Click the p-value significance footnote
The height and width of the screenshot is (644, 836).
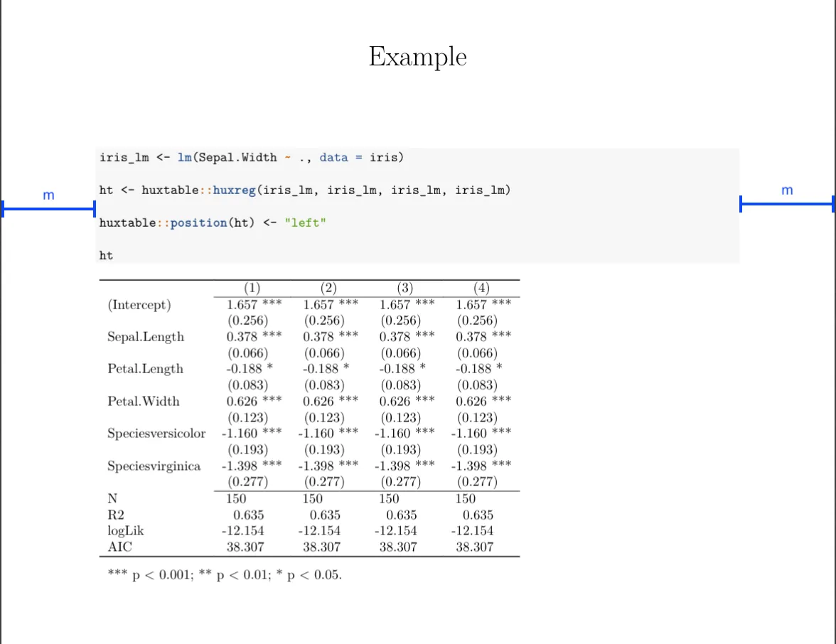click(225, 574)
